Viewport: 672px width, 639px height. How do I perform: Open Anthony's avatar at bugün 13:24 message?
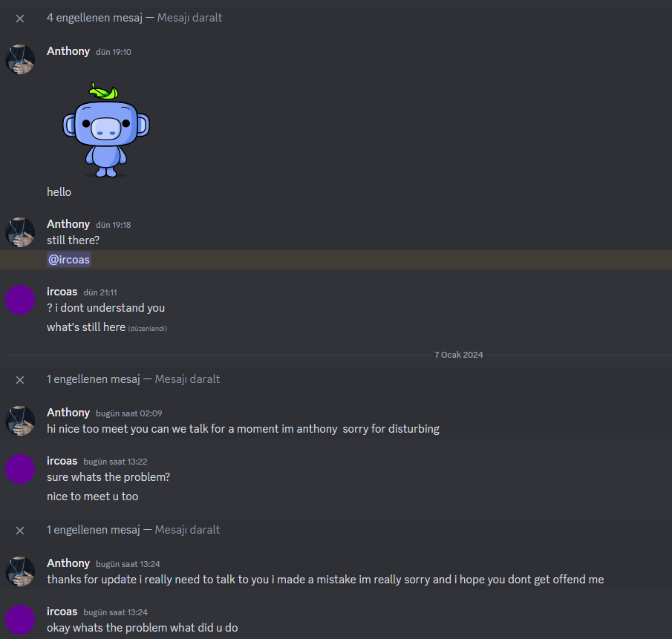(x=20, y=571)
